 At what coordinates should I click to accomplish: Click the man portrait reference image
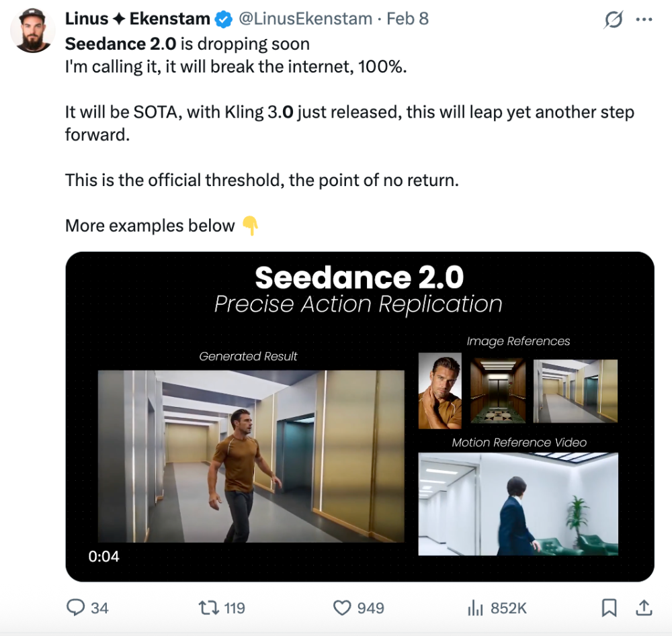click(x=439, y=391)
